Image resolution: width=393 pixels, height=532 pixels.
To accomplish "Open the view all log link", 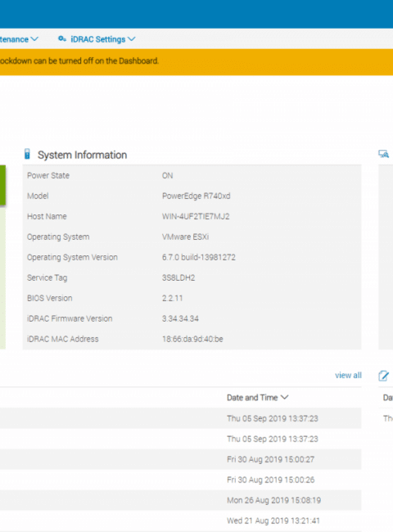I will coord(348,375).
